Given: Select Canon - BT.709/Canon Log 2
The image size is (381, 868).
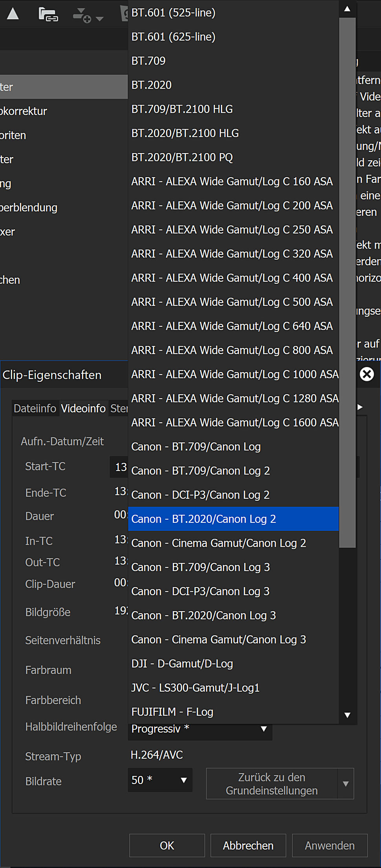Looking at the screenshot, I should [x=233, y=471].
